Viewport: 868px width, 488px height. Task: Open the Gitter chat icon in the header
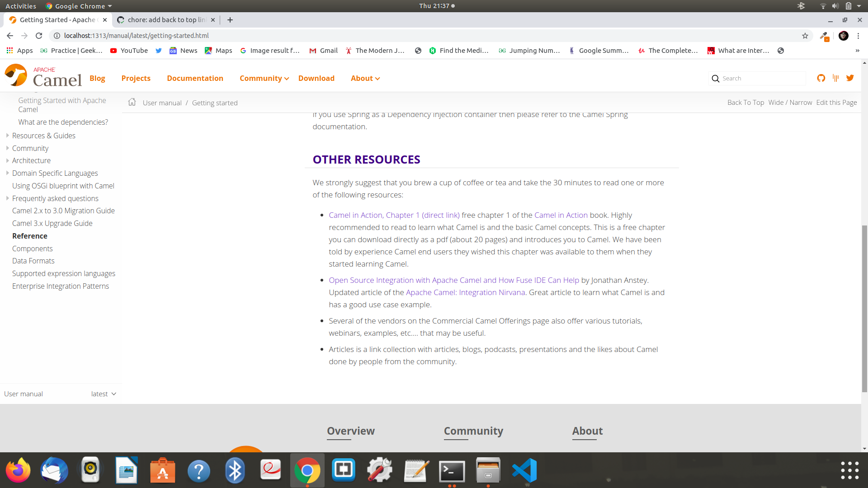pos(835,78)
